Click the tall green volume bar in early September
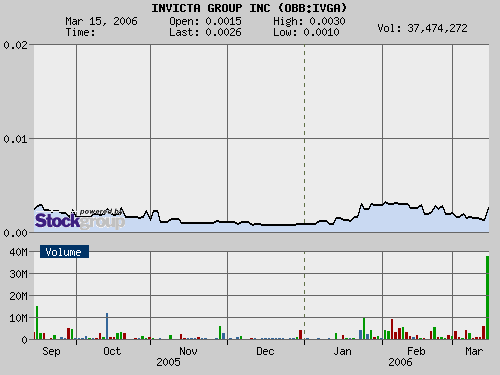This screenshot has width=500, height=375. pyautogui.click(x=37, y=323)
